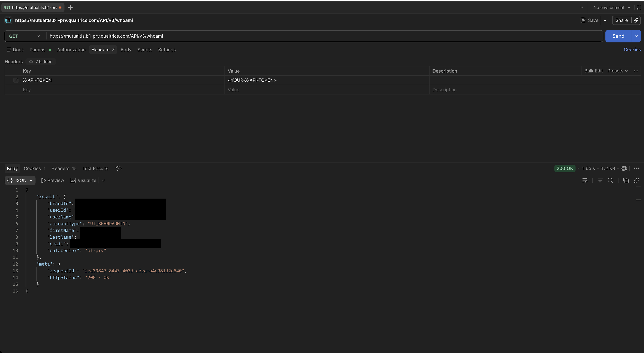The image size is (644, 353).
Task: Open the No environment selector
Action: (612, 7)
